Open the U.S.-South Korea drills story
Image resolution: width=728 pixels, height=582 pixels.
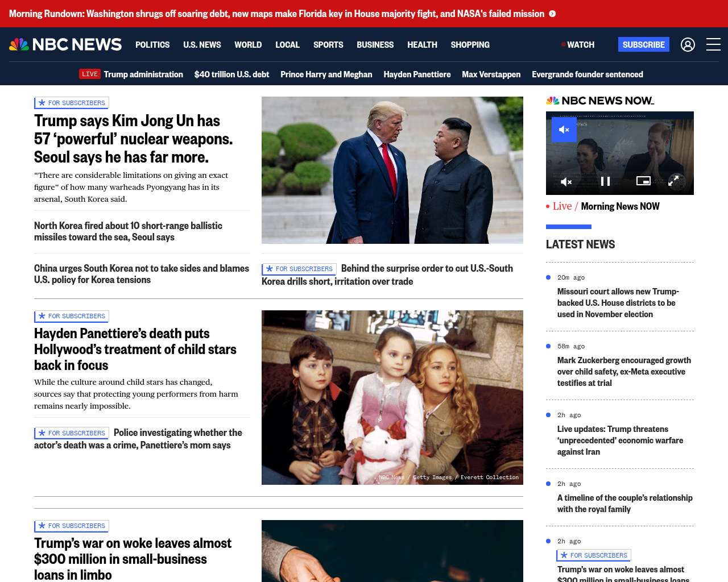(388, 275)
